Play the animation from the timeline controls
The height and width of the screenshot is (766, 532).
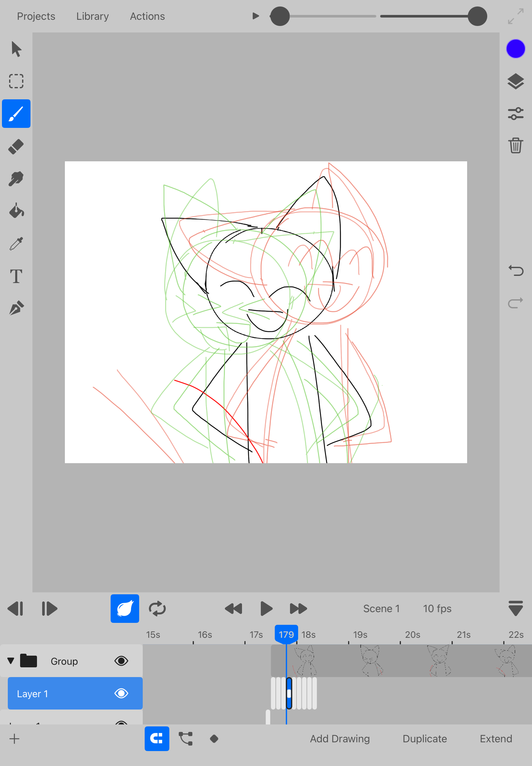pos(266,608)
